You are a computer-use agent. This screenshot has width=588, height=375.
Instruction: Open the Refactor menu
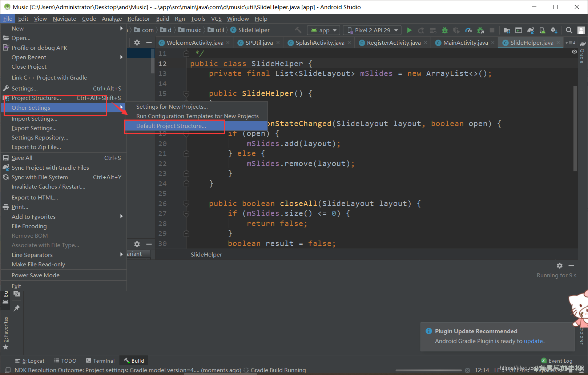pos(138,19)
